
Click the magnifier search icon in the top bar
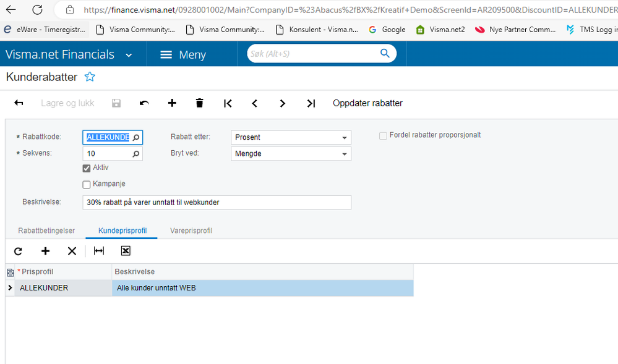385,53
